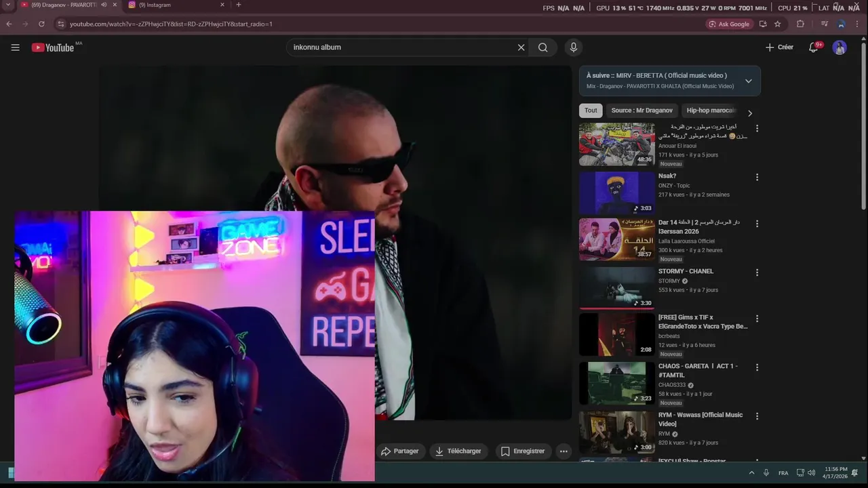This screenshot has width=868, height=488.
Task: Select the Source : Mr Draganov chip
Action: click(642, 110)
